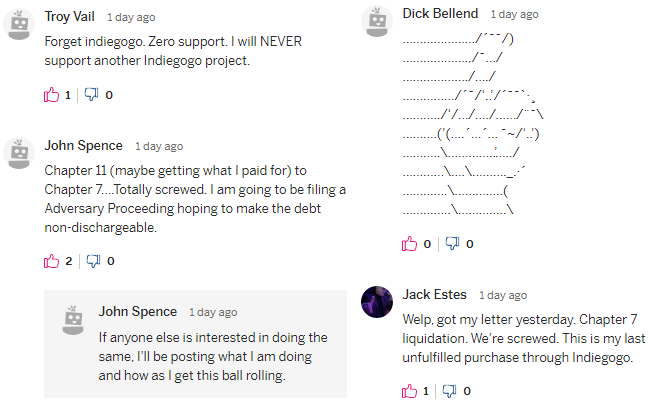
Task: Click the Dick Bellend username
Action: click(442, 14)
